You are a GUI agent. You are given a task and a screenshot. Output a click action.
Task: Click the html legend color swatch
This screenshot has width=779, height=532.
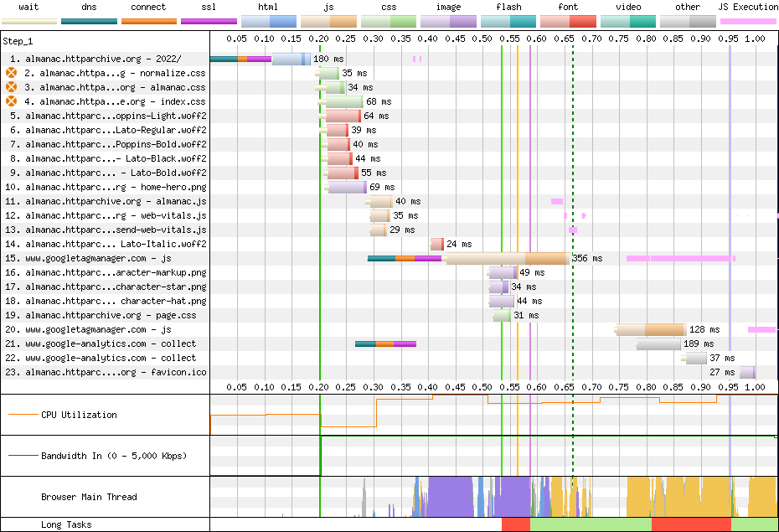269,21
